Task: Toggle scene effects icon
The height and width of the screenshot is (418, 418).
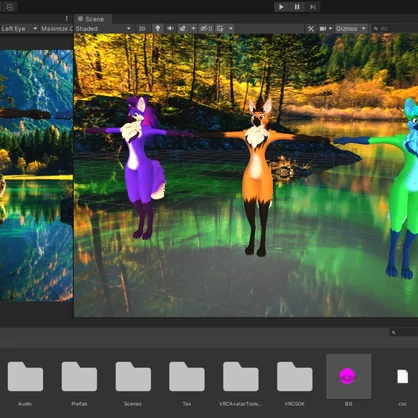Action: click(183, 29)
